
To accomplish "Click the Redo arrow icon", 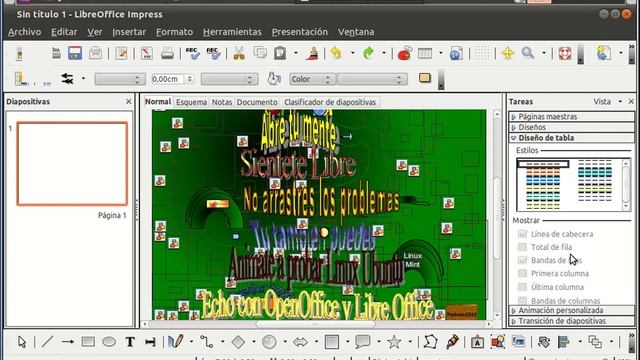I will click(x=368, y=53).
